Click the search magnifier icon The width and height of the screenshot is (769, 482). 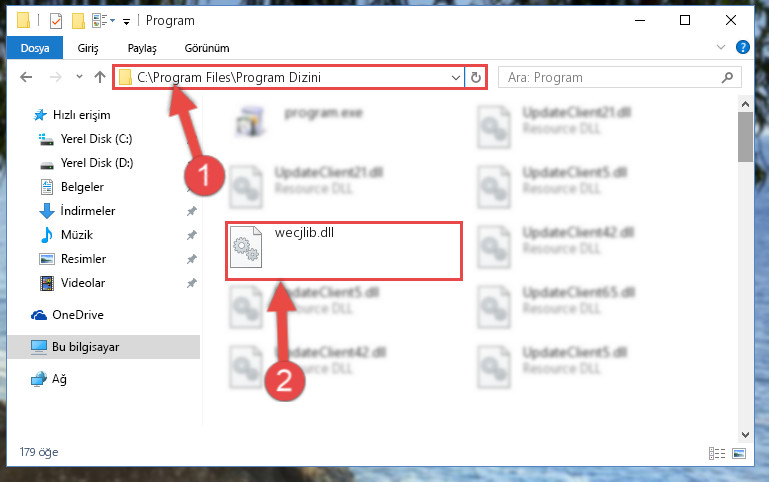pos(727,77)
